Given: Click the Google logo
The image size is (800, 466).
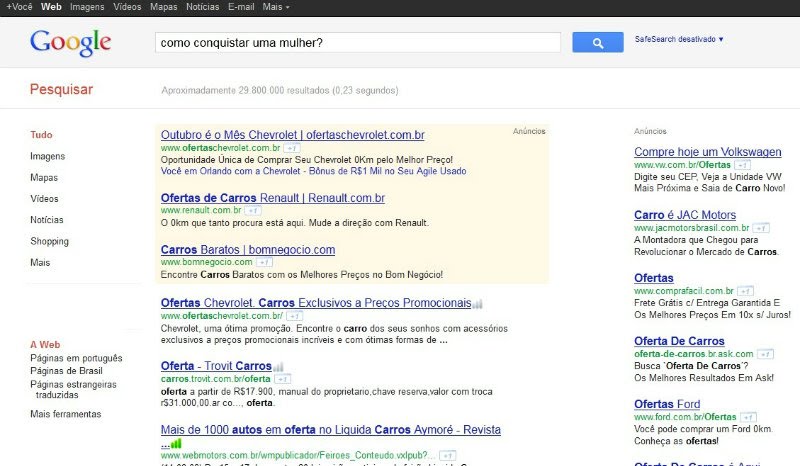Looking at the screenshot, I should (x=70, y=42).
